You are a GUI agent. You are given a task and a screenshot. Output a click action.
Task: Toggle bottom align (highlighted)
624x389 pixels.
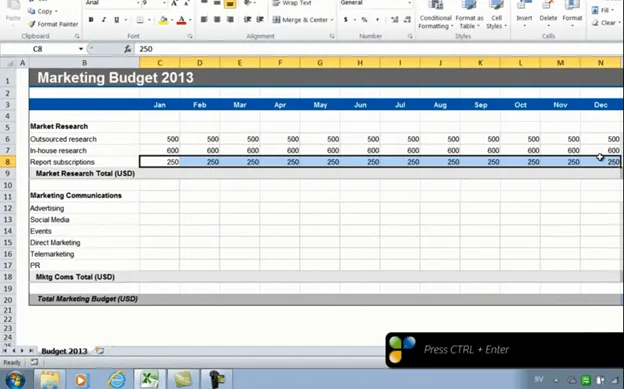tap(230, 4)
